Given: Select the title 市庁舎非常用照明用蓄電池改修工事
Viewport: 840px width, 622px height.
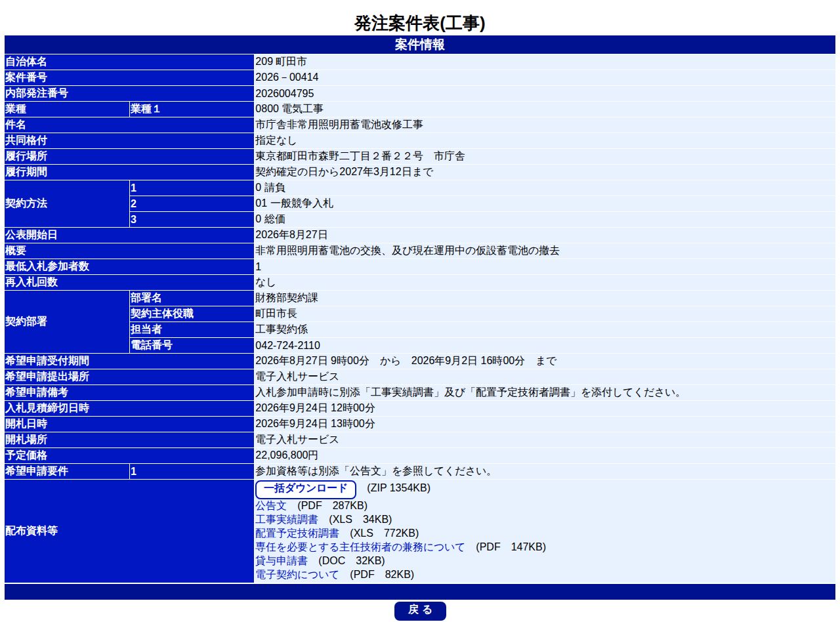Looking at the screenshot, I should 339,125.
